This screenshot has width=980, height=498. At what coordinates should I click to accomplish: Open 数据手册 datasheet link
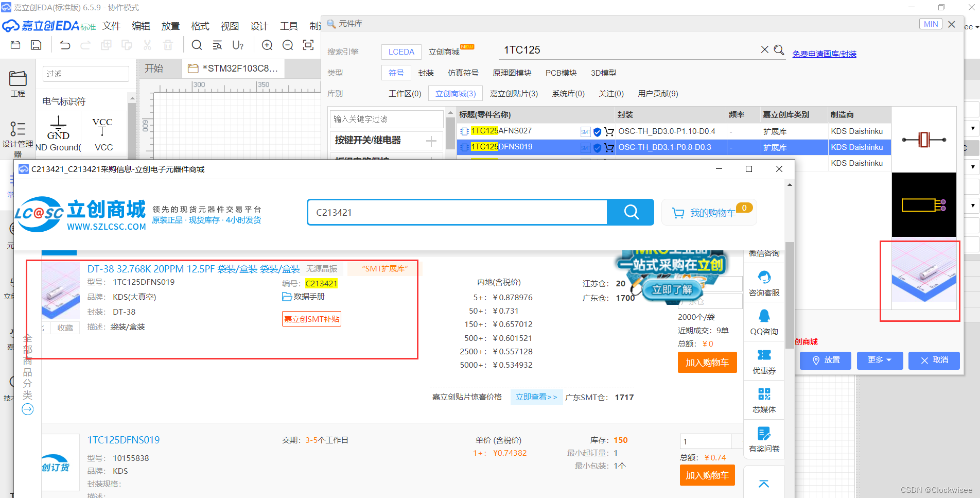coord(304,297)
